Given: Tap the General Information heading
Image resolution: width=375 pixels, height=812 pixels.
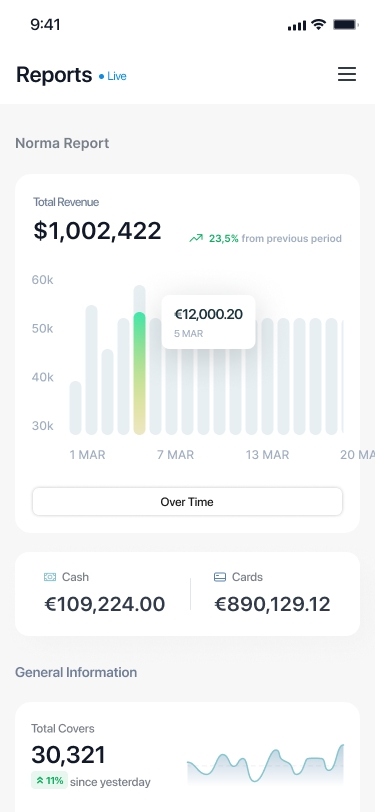Looking at the screenshot, I should pyautogui.click(x=76, y=672).
